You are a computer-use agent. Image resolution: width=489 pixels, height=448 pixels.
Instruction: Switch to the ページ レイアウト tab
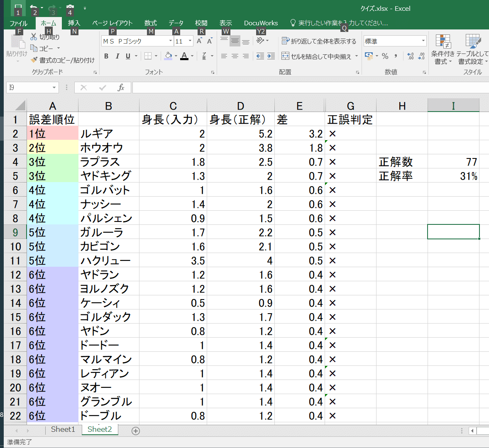tap(112, 23)
